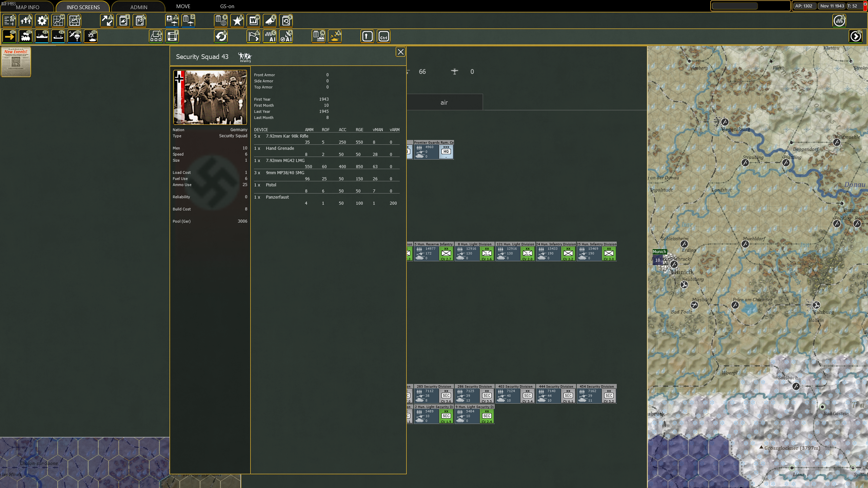Select the 5 Hun. Reserve Infantry unit

(x=434, y=251)
